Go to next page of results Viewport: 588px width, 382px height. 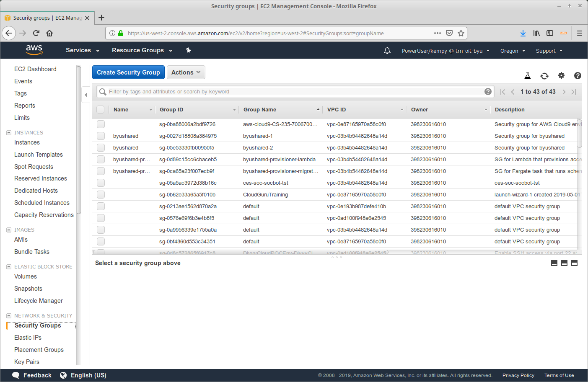(x=564, y=92)
